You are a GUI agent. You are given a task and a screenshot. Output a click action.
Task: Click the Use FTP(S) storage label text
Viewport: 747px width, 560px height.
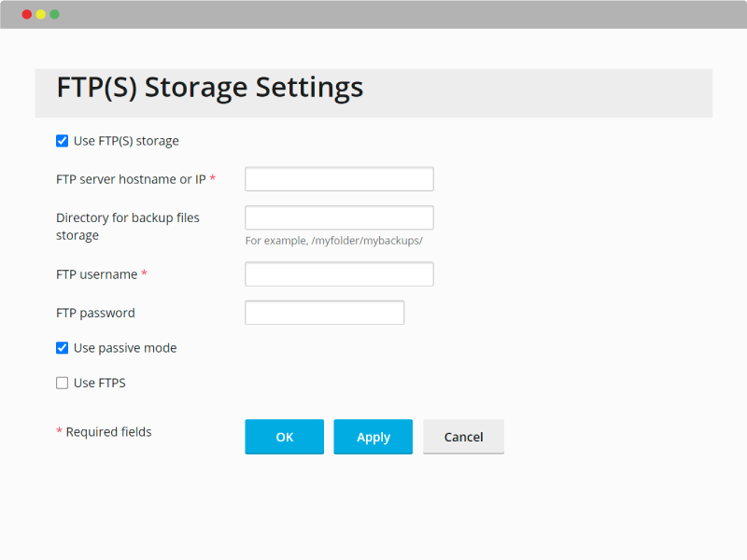126,141
